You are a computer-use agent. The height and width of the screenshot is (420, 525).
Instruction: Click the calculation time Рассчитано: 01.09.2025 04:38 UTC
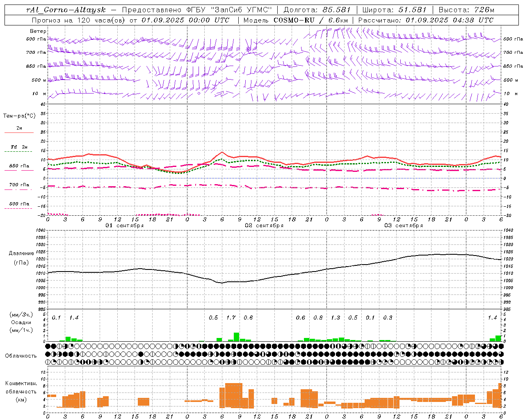426,20
